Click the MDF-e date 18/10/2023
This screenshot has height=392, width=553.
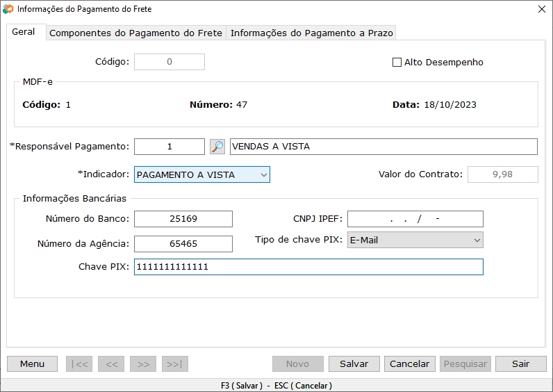click(450, 105)
